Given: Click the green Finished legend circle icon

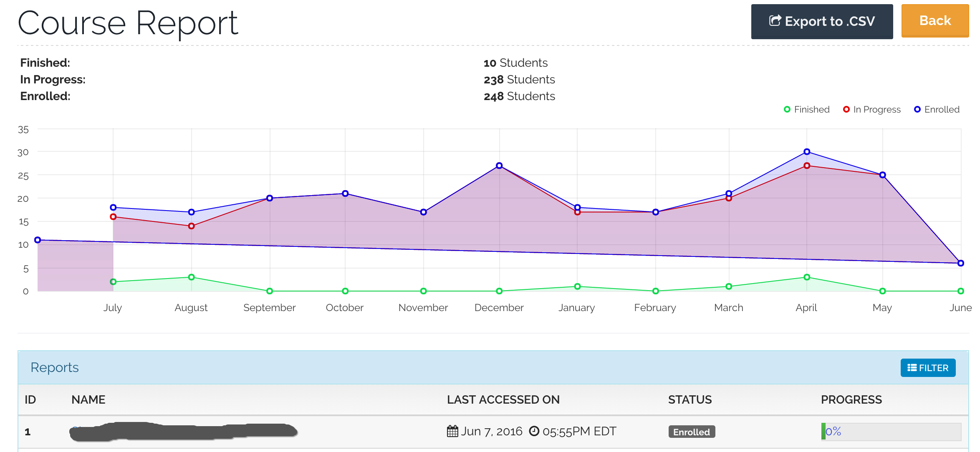Looking at the screenshot, I should (x=787, y=110).
